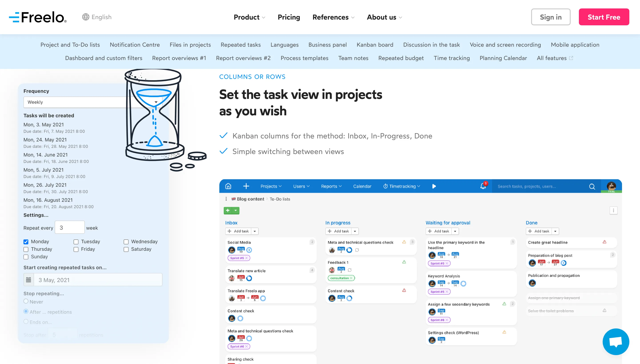Image resolution: width=640 pixels, height=364 pixels.
Task: Open the Waiting for approval column title
Action: pos(448,223)
